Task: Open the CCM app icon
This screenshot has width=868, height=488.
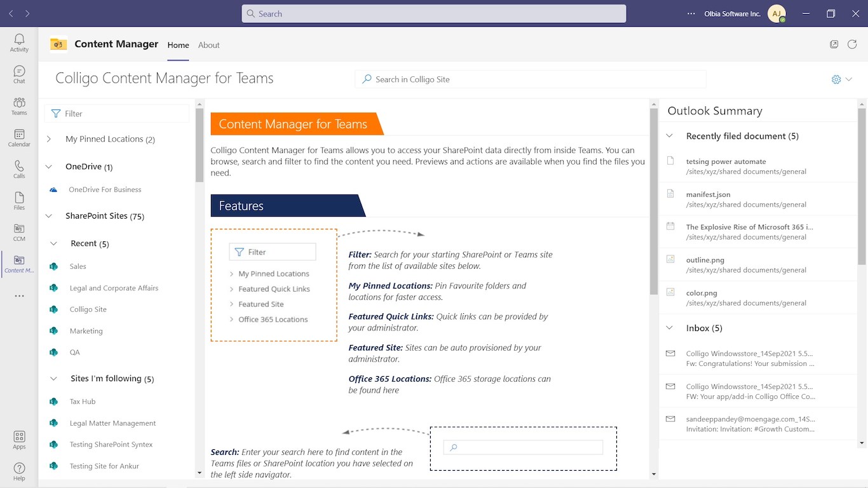Action: click(x=19, y=233)
